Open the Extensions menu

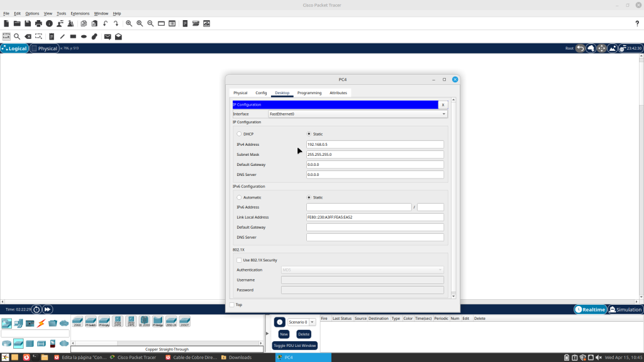coord(80,13)
